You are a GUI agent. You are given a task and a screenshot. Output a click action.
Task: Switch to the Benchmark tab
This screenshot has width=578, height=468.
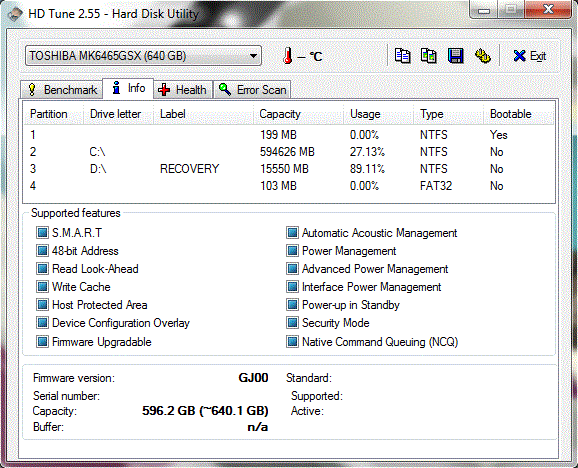point(62,90)
